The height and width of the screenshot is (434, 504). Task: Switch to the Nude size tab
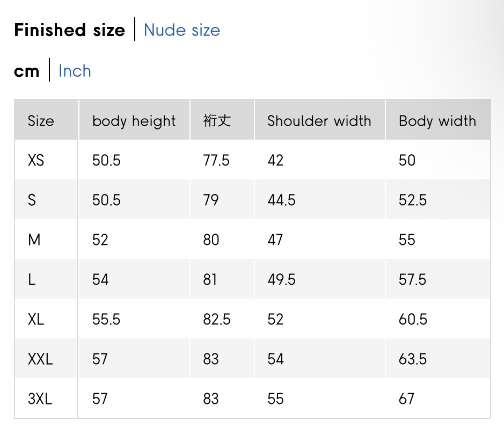click(181, 30)
